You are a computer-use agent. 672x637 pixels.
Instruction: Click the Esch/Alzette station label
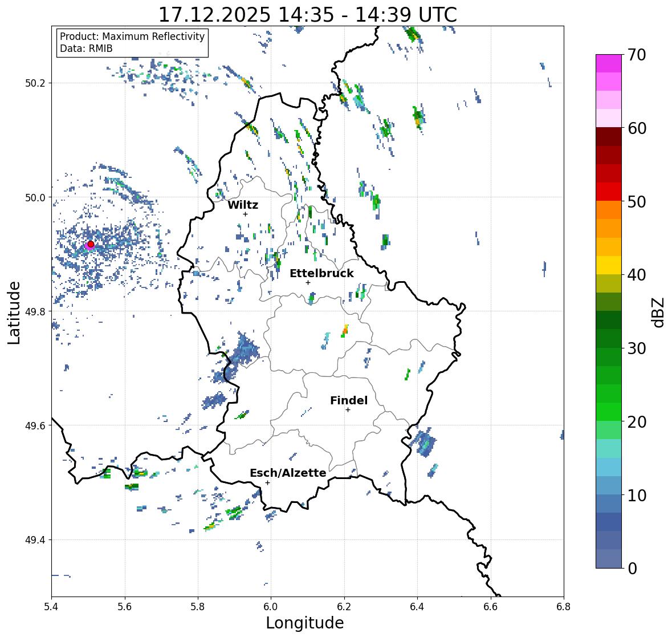pos(288,473)
